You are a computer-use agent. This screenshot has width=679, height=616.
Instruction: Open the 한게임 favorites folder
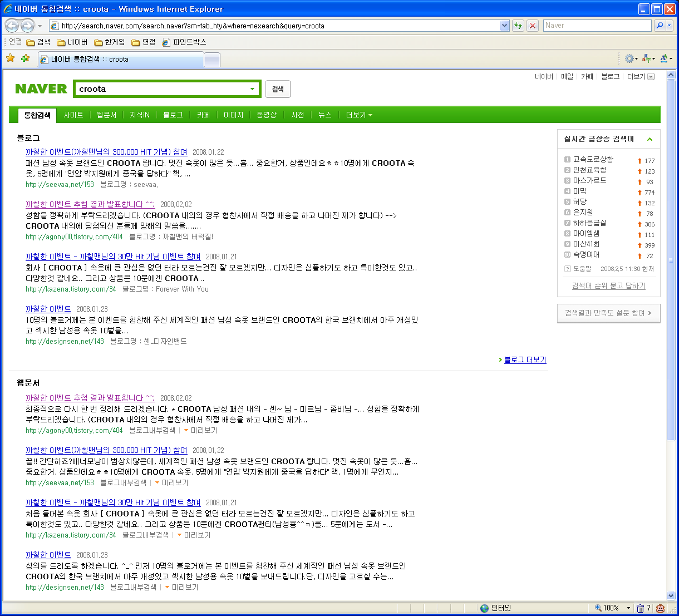(110, 42)
